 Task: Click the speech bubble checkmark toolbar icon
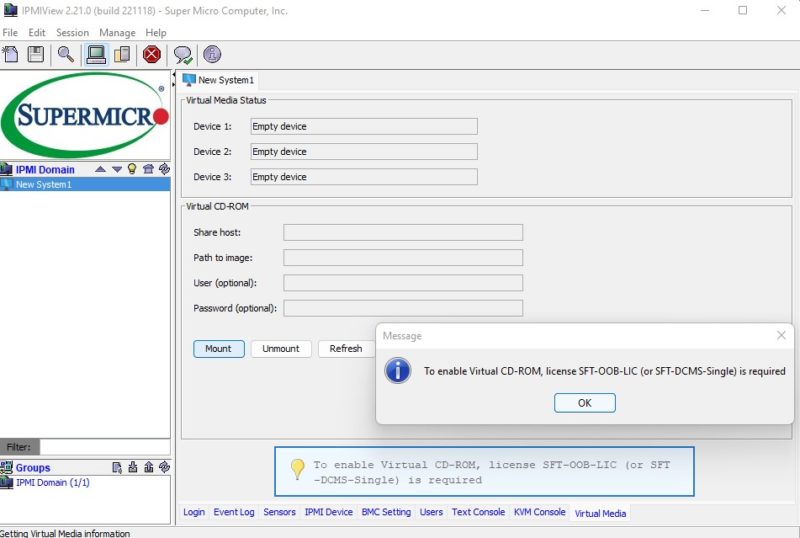pos(182,55)
